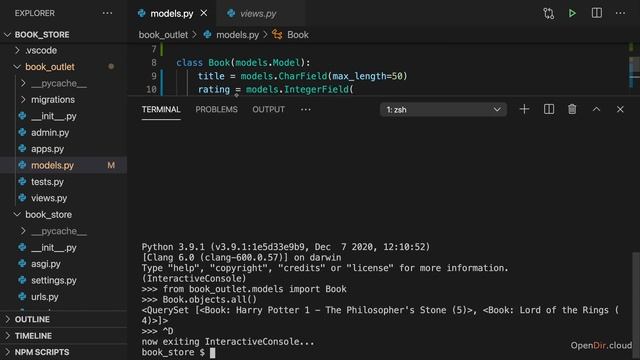Click Python icon in views.py tab
This screenshot has height=360, width=640.
pos(231,13)
